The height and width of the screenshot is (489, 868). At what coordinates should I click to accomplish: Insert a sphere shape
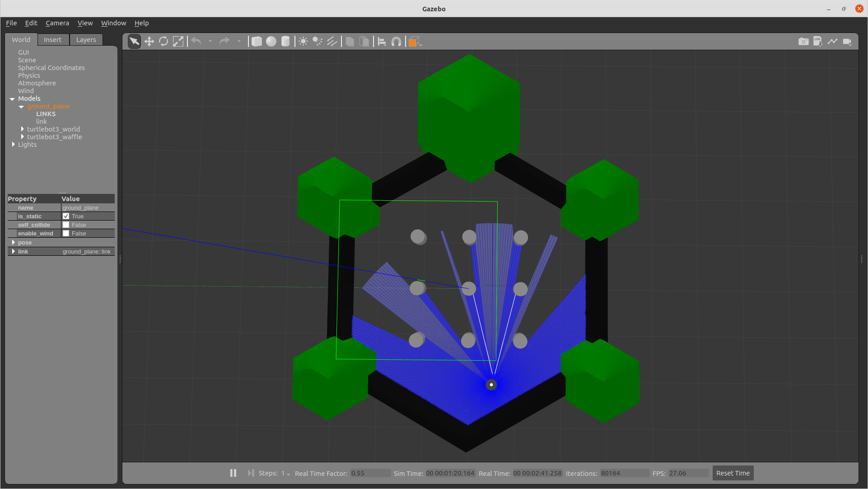[x=271, y=42]
